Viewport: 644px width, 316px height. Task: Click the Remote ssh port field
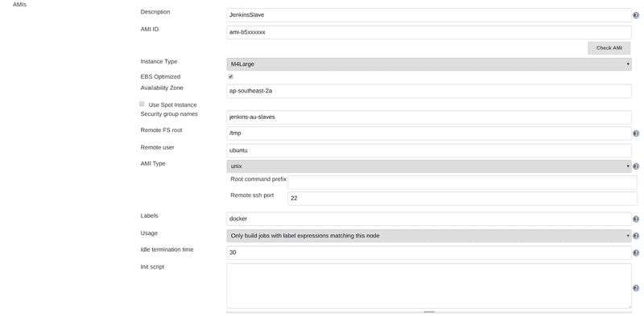pyautogui.click(x=462, y=199)
